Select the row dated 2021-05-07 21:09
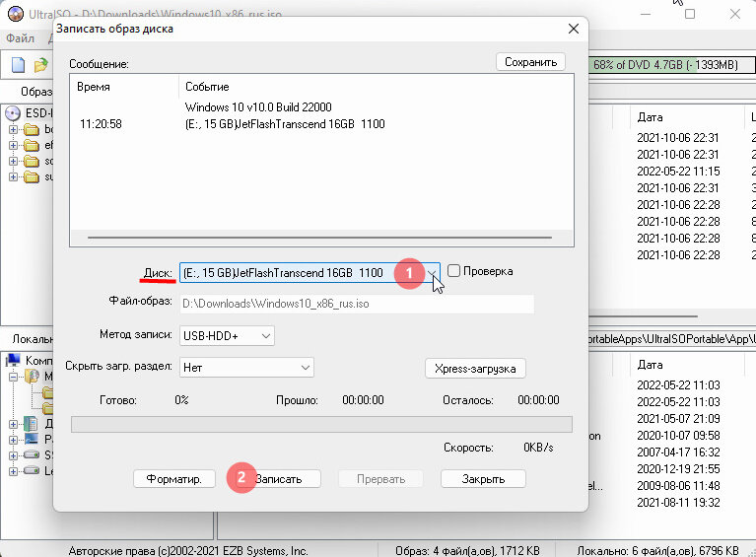 [x=678, y=419]
